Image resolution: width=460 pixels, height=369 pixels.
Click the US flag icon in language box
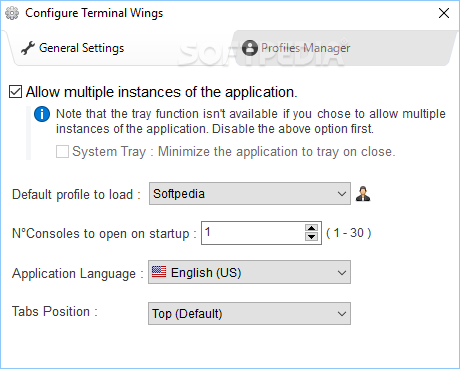click(x=159, y=272)
